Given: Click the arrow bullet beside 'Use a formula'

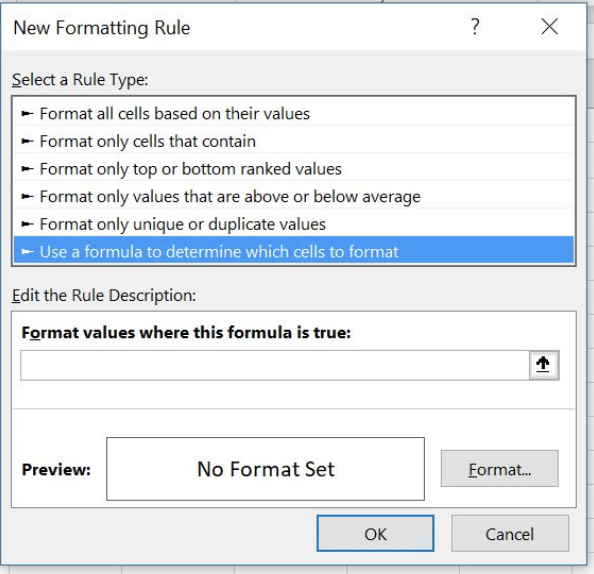Looking at the screenshot, I should click(27, 252).
